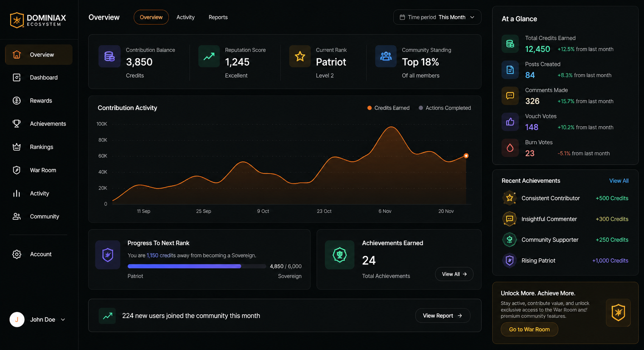Select the Community people icon in sidebar
The height and width of the screenshot is (350, 644).
click(17, 217)
